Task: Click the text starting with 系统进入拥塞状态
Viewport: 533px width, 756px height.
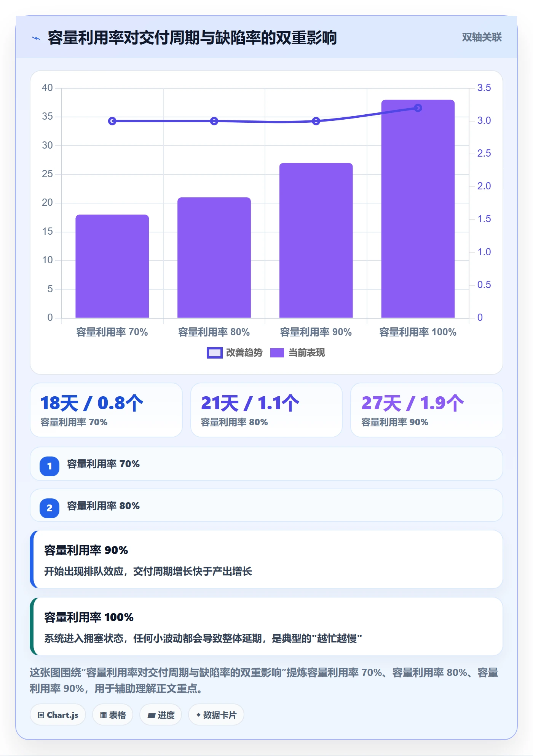Action: (x=203, y=638)
